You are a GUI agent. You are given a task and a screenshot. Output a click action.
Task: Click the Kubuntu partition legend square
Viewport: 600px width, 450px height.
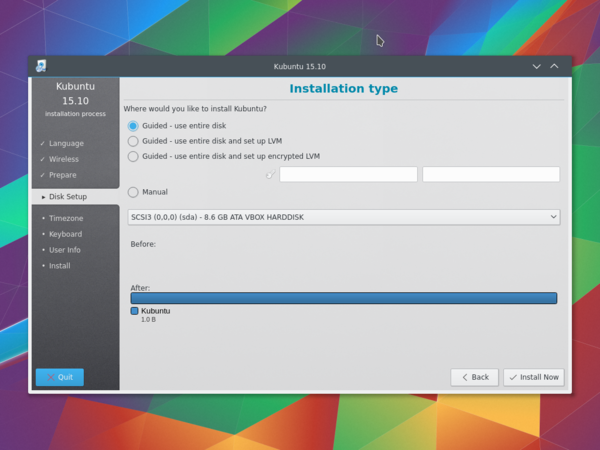coord(135,311)
